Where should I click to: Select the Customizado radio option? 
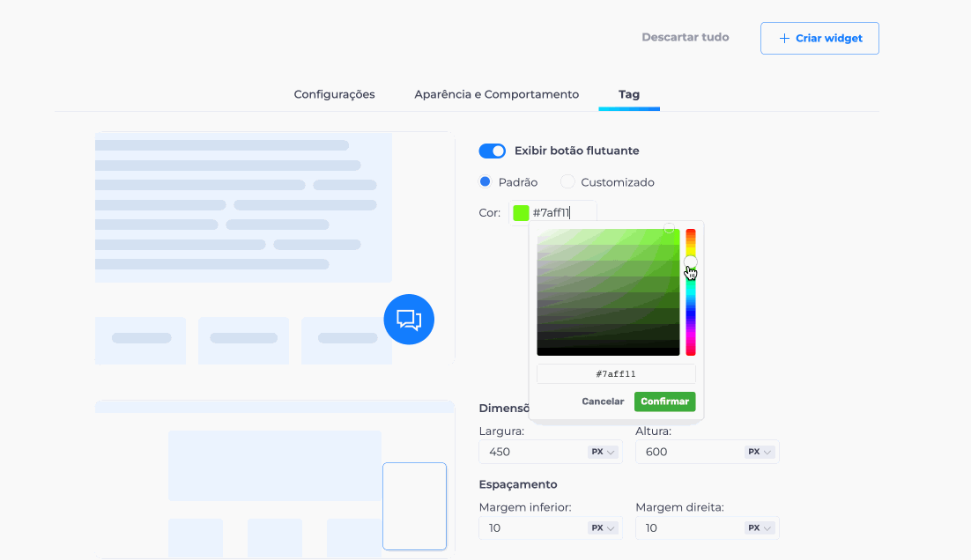[x=567, y=182]
